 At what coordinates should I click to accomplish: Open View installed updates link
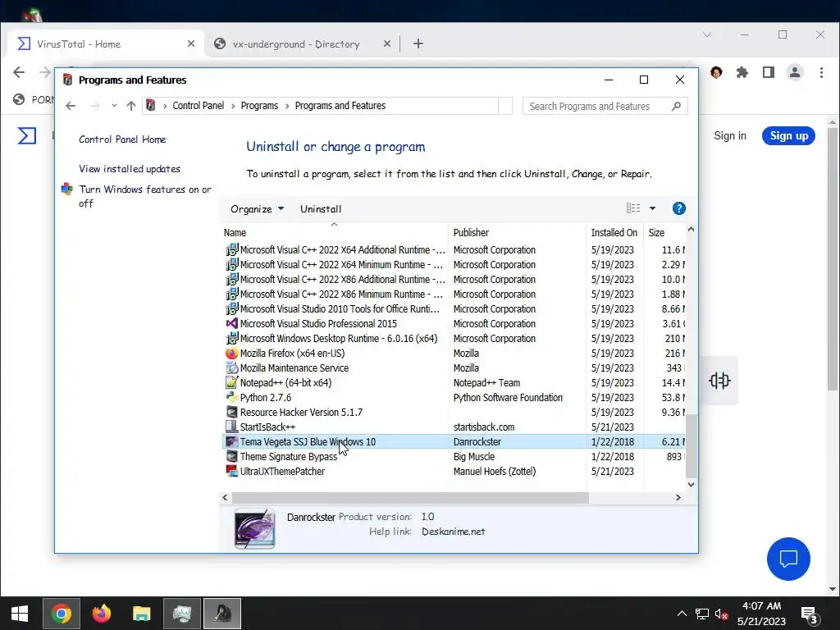(130, 169)
